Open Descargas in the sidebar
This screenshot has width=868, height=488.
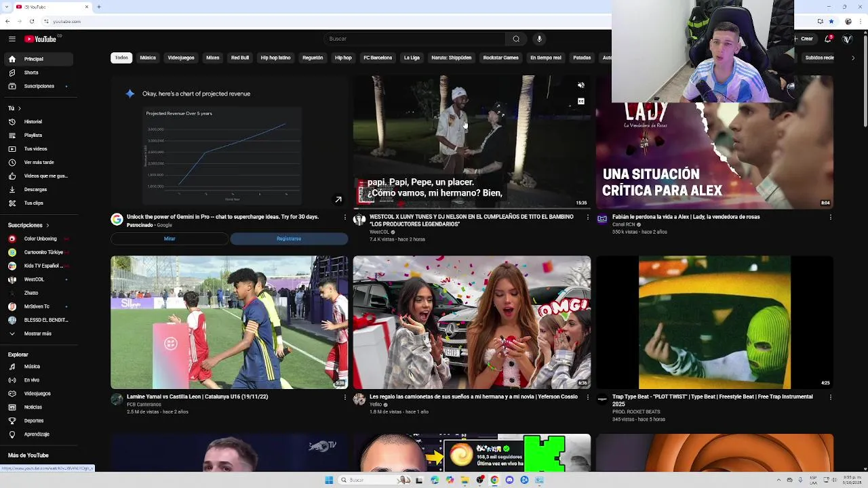pyautogui.click(x=37, y=189)
